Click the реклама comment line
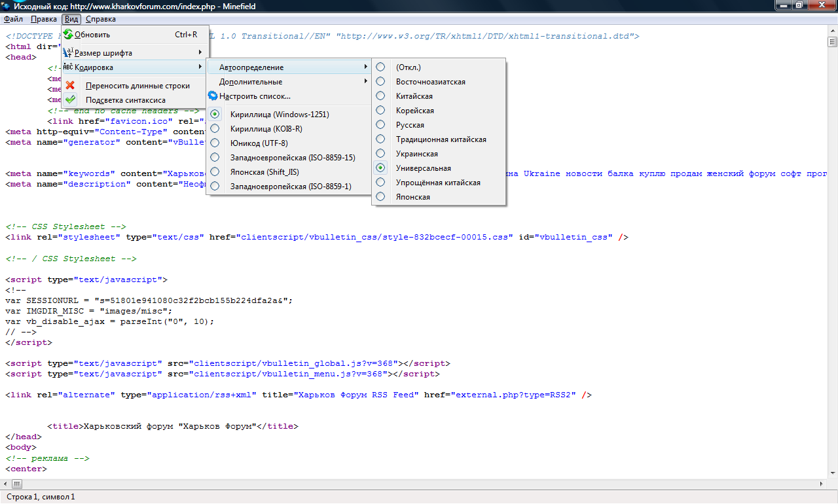Image resolution: width=838 pixels, height=504 pixels. (46, 458)
